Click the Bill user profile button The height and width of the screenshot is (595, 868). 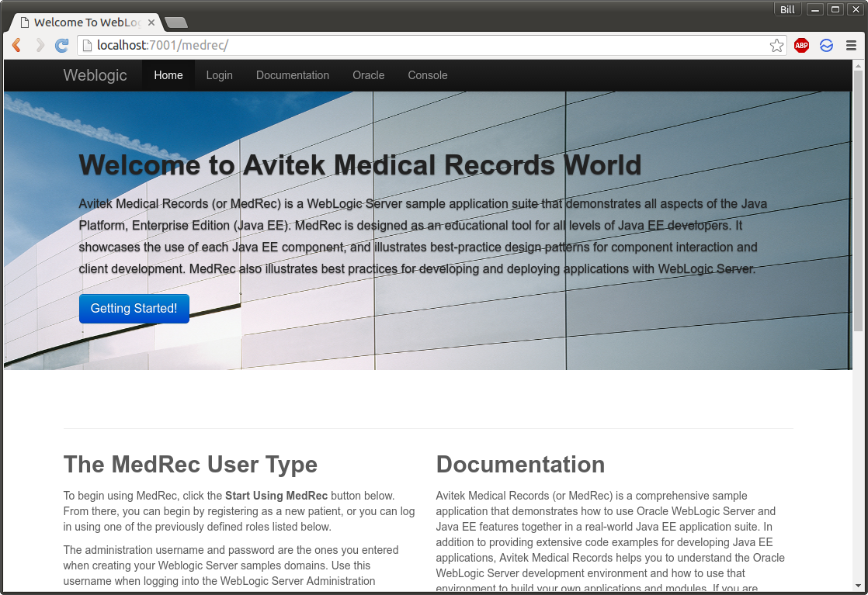click(x=787, y=9)
